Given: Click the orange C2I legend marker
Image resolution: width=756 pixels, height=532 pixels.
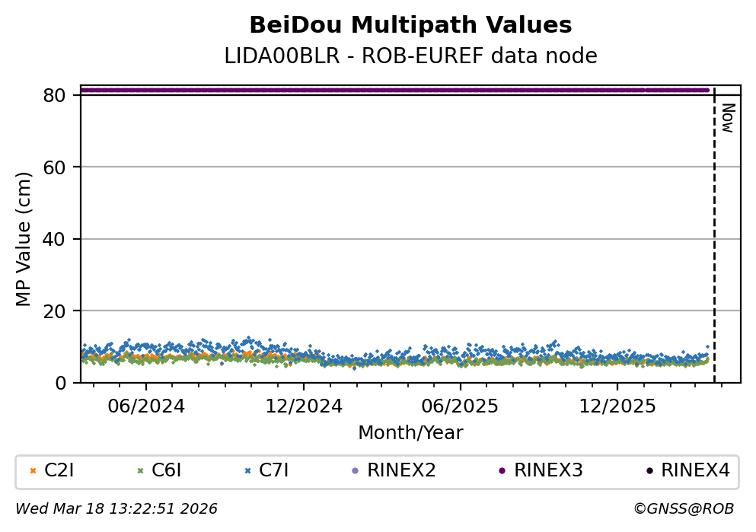Looking at the screenshot, I should 33,471.
